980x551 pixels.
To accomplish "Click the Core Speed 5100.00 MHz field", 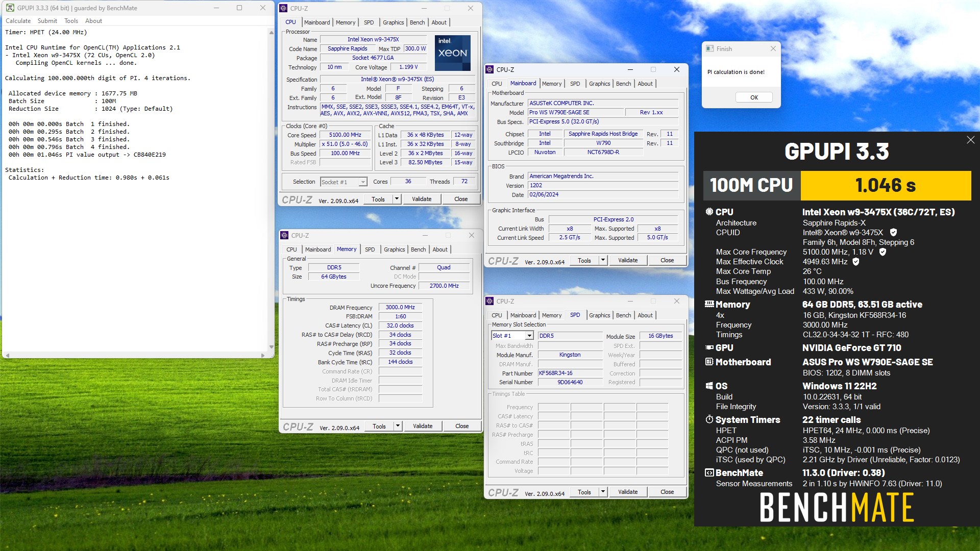I will (x=345, y=135).
